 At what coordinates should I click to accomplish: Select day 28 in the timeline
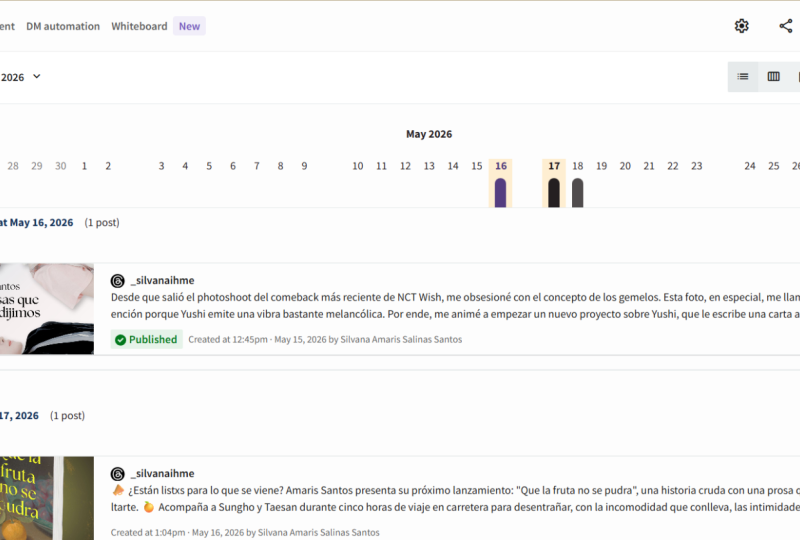[x=13, y=166]
